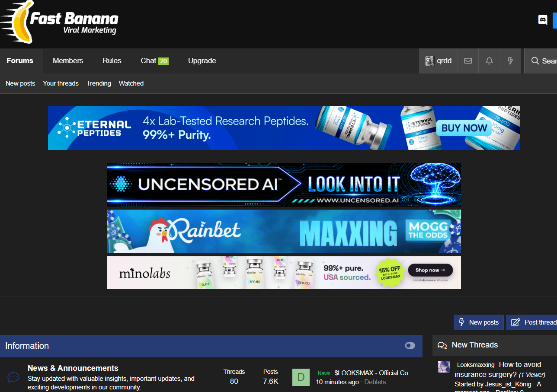Open the Rainbet Maxxing banner
The image size is (557, 392).
tap(284, 232)
